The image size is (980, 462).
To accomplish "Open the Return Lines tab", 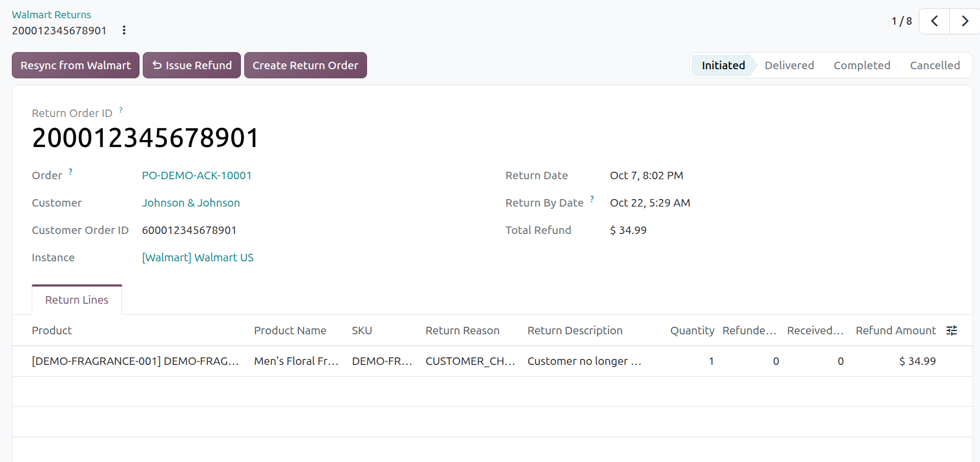I will [x=77, y=300].
